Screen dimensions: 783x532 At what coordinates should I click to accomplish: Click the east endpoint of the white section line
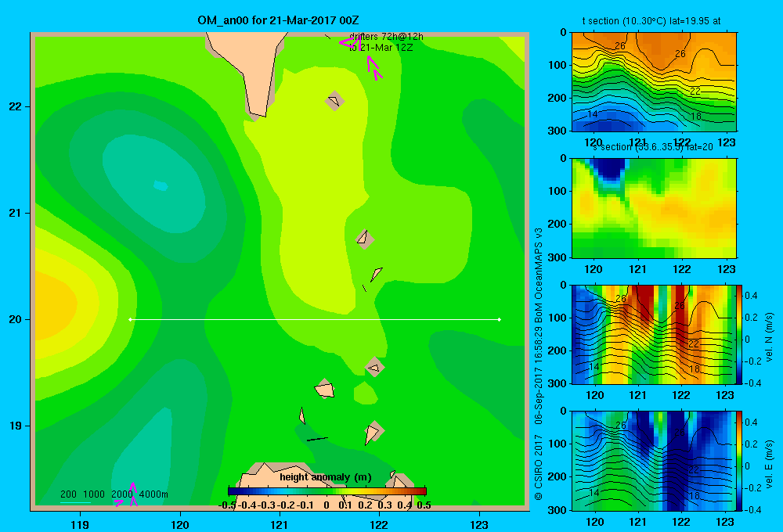pos(499,319)
